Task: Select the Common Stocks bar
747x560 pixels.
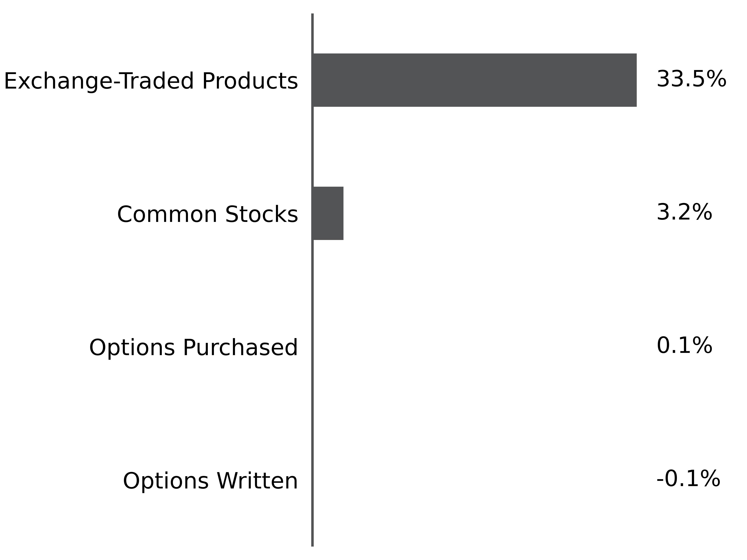Action: click(x=328, y=213)
